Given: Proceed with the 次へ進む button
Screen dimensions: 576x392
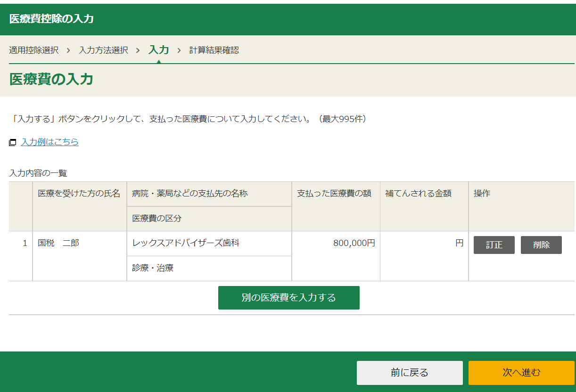Looking at the screenshot, I should 521,373.
